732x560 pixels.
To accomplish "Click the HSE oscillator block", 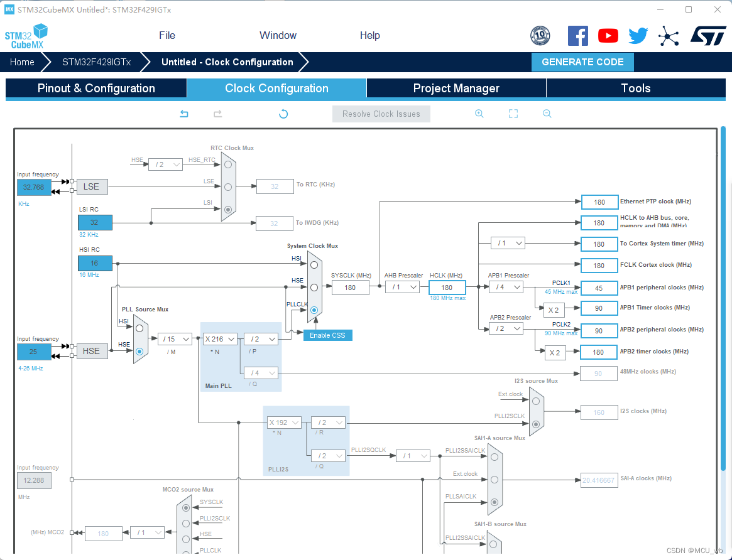I will click(x=92, y=351).
